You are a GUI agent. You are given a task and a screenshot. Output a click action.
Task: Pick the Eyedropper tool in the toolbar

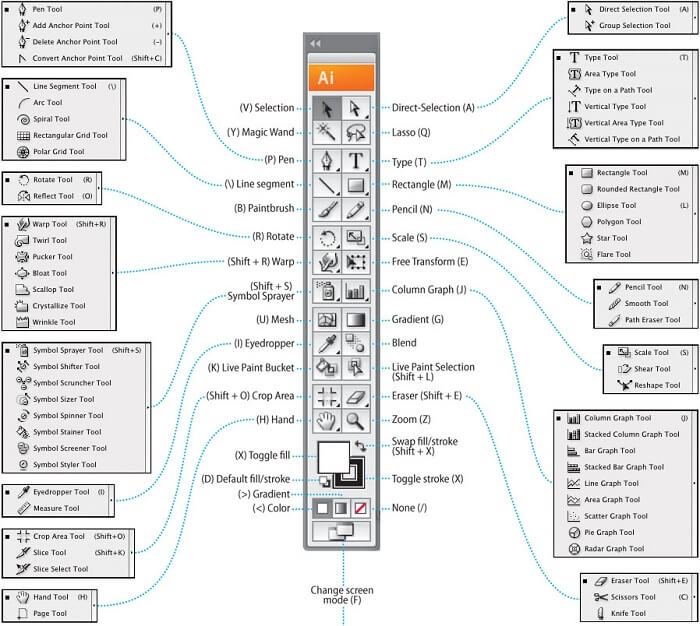point(327,343)
